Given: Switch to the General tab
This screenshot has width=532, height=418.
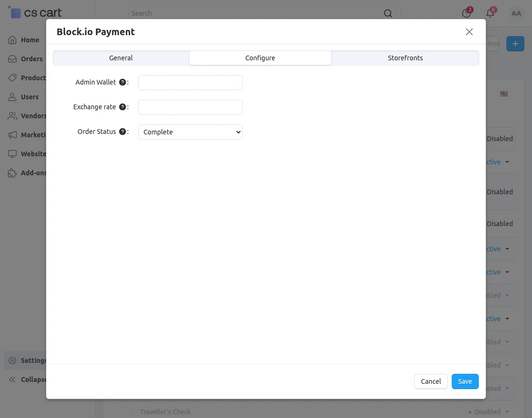Looking at the screenshot, I should pyautogui.click(x=121, y=58).
